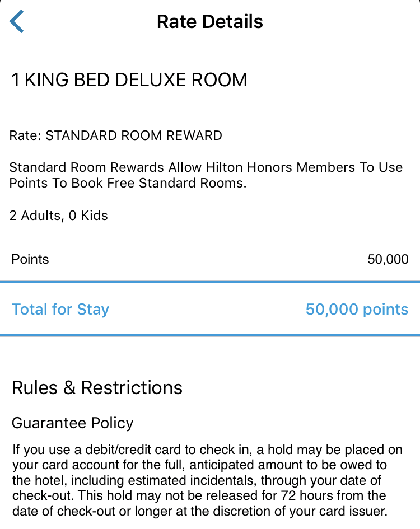Select the 2 Adults, 0 Kids line

(x=59, y=216)
